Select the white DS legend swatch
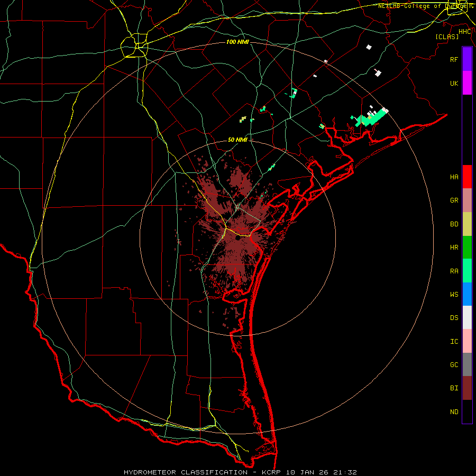The height and width of the screenshot is (476, 476). pyautogui.click(x=467, y=317)
